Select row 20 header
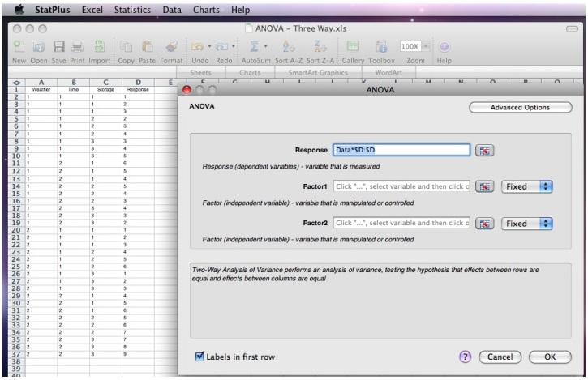Viewport: 588px width, 380px height. click(x=16, y=230)
